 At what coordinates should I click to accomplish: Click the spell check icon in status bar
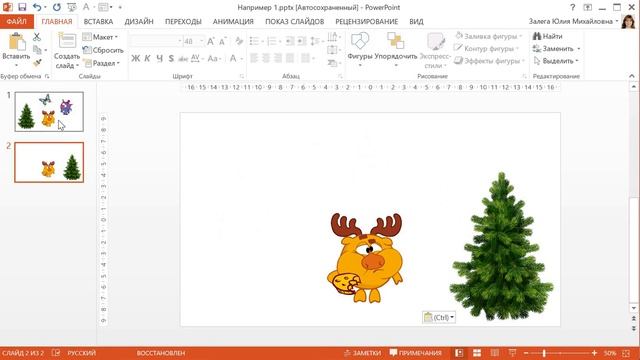(56, 353)
